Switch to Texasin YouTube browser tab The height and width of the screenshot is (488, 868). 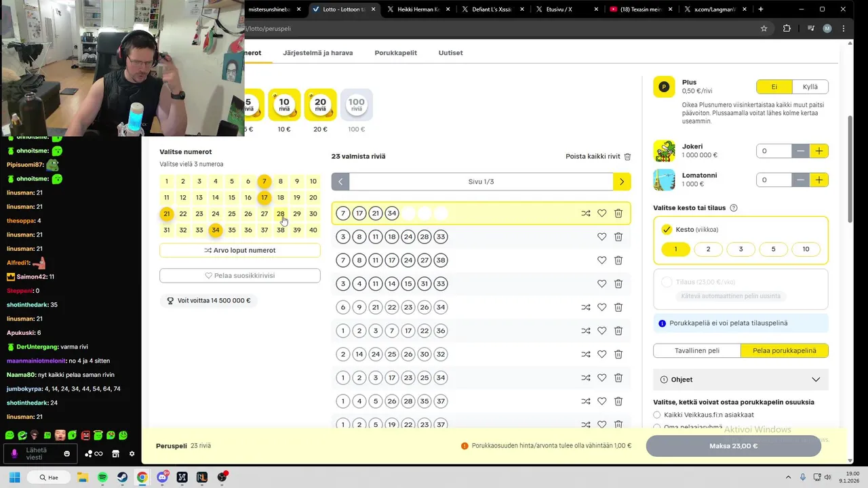641,9
